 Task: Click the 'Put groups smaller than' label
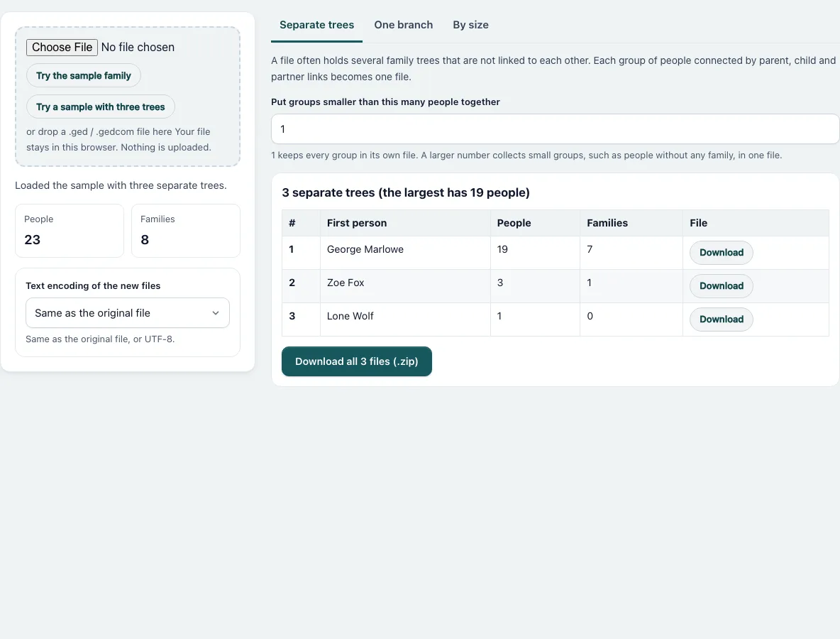pyautogui.click(x=385, y=102)
